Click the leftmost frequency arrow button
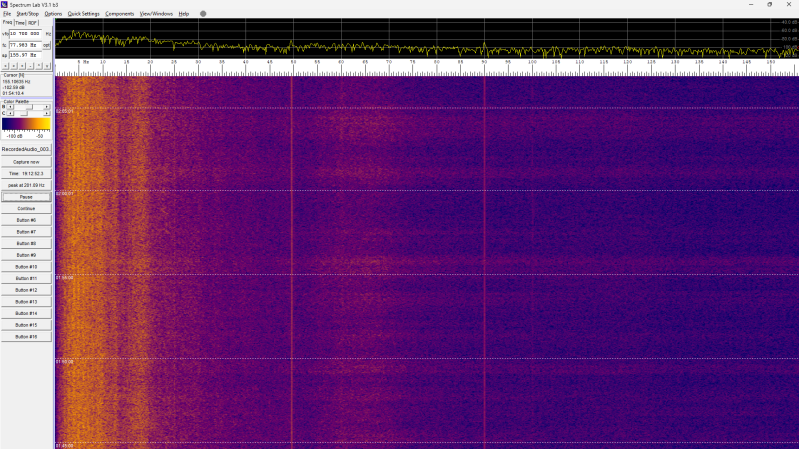Viewport: 799px width, 449px height. click(x=6, y=66)
